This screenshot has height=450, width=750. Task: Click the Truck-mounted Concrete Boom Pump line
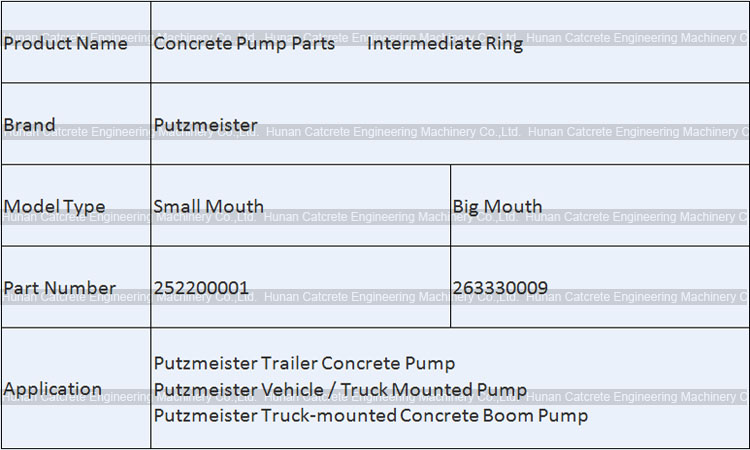point(370,415)
